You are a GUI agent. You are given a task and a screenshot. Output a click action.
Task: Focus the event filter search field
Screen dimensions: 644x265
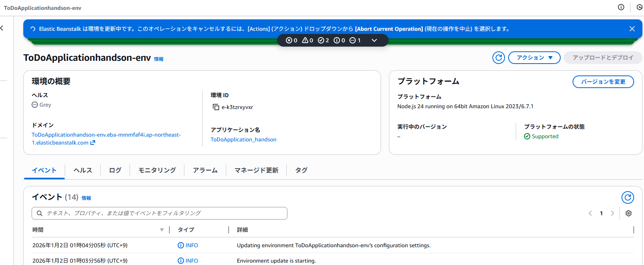160,213
